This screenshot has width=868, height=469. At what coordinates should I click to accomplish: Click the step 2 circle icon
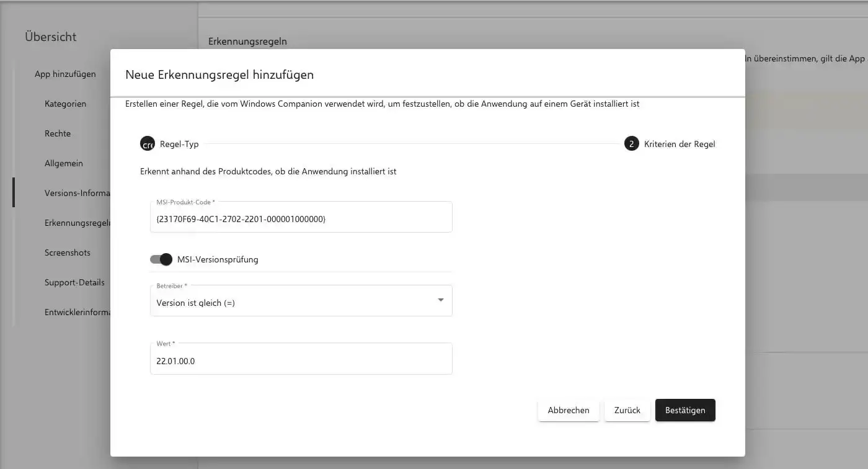tap(631, 144)
